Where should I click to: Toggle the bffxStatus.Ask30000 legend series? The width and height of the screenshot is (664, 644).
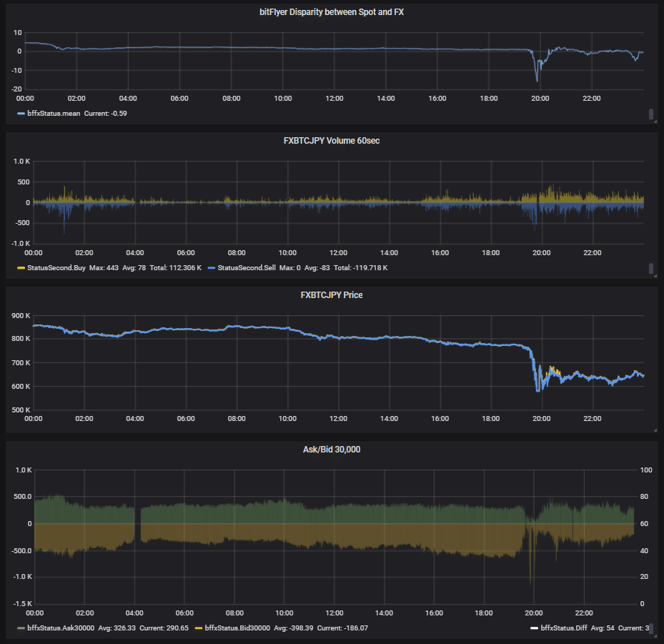coord(61,628)
